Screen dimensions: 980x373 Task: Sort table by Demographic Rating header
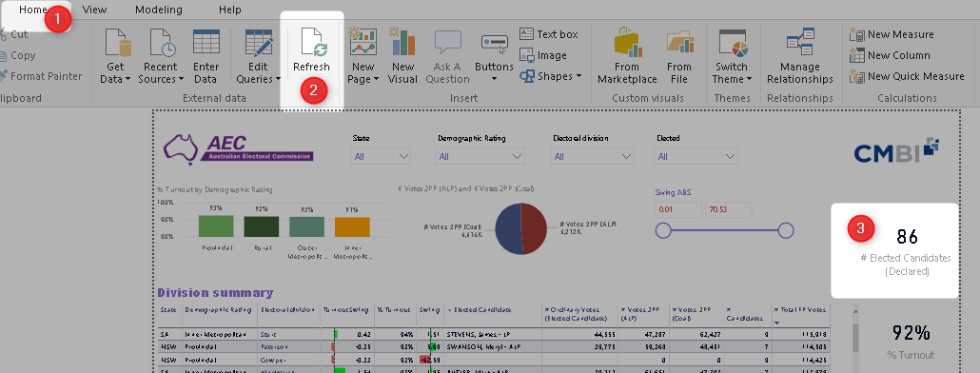tap(219, 310)
